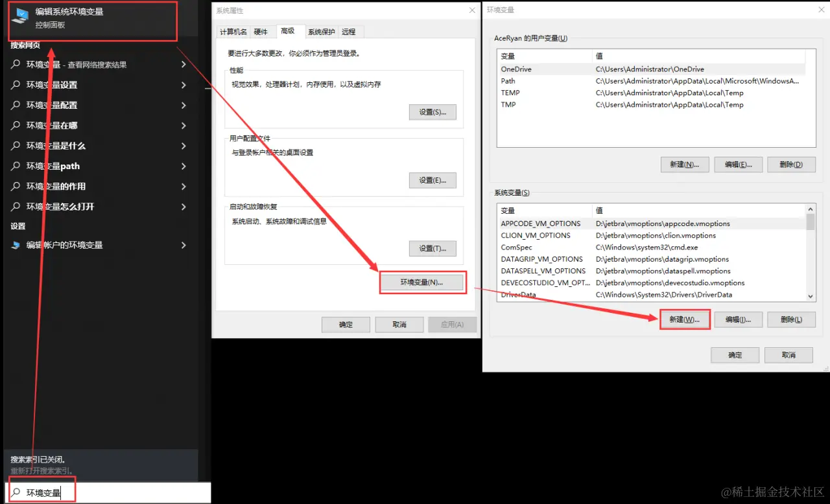The height and width of the screenshot is (504, 830).
Task: Close the 环境变量 dialog
Action: point(820,10)
